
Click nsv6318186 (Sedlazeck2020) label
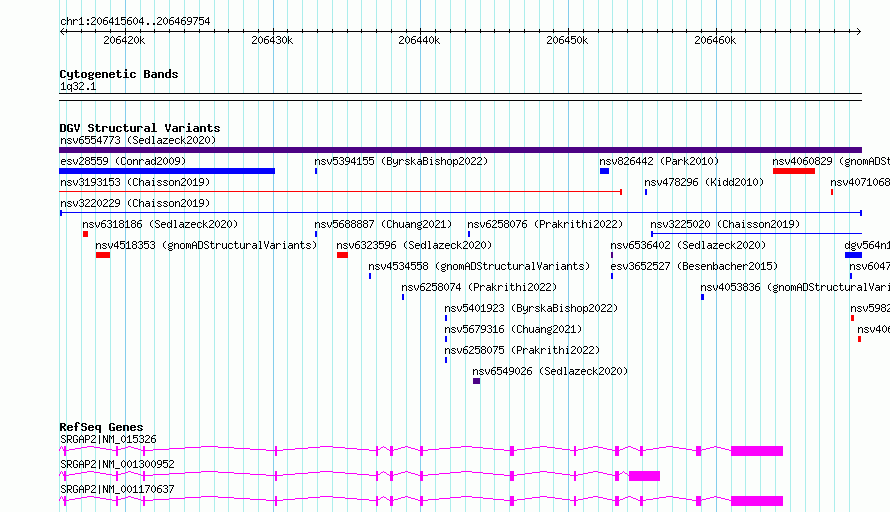pyautogui.click(x=160, y=224)
